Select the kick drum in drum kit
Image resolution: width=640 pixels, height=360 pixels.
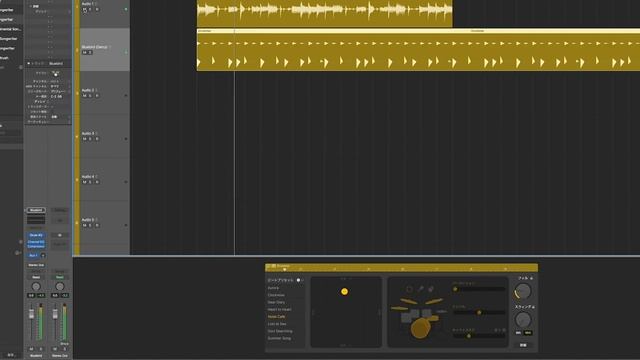[x=420, y=329]
